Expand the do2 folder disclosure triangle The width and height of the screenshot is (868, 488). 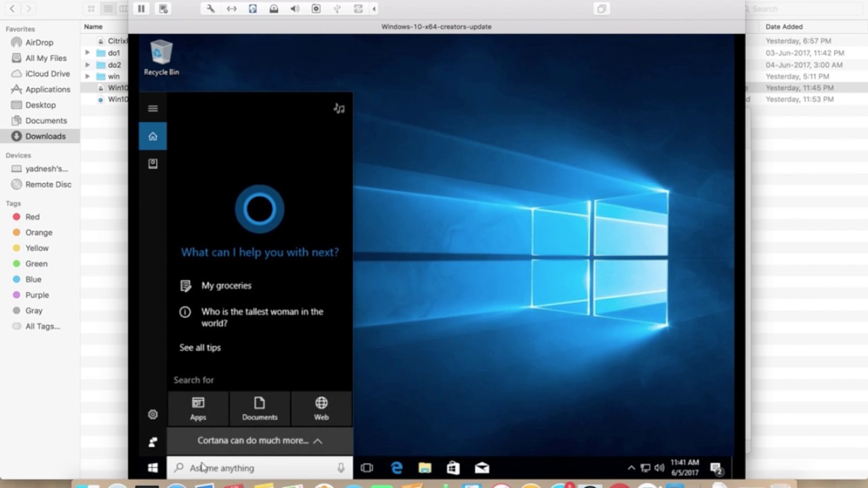(x=87, y=65)
